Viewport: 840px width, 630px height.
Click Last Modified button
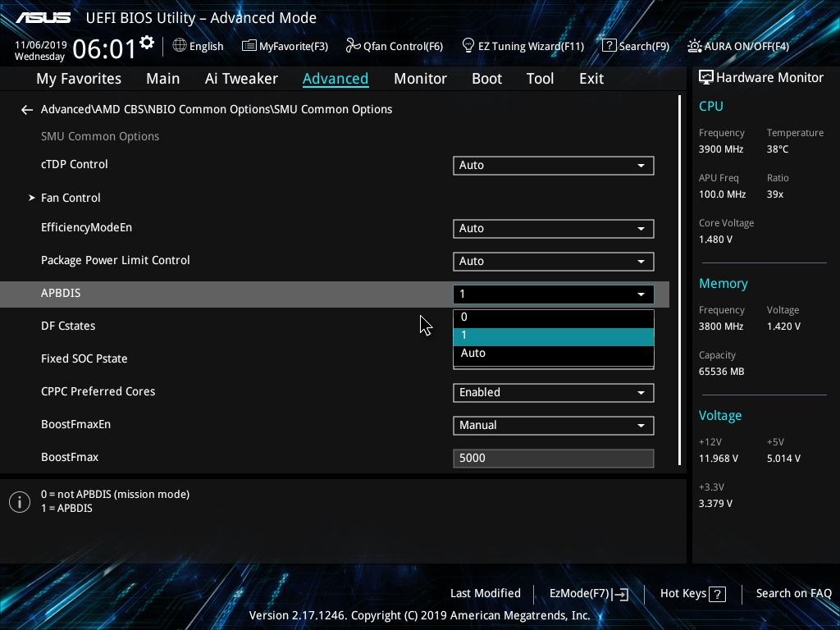(486, 593)
